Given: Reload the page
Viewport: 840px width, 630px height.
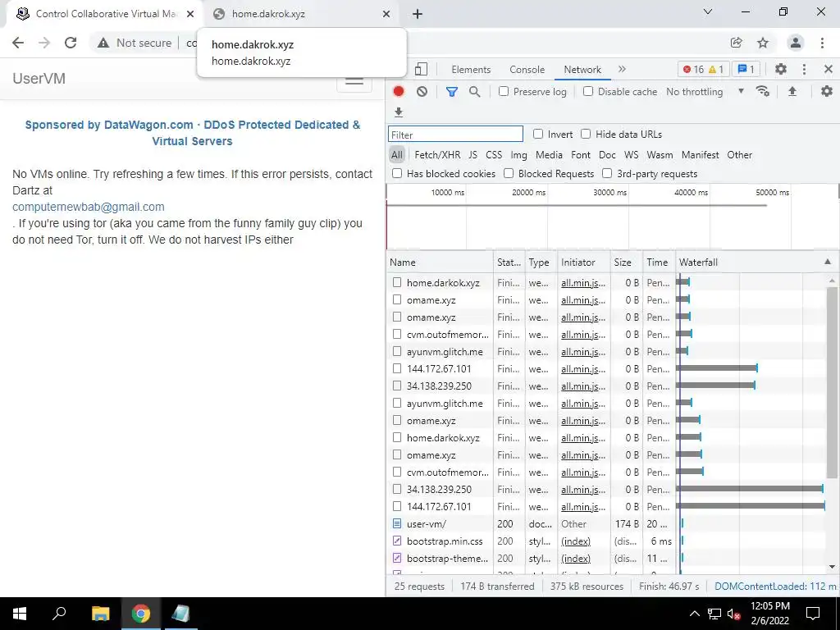Looking at the screenshot, I should [x=71, y=43].
